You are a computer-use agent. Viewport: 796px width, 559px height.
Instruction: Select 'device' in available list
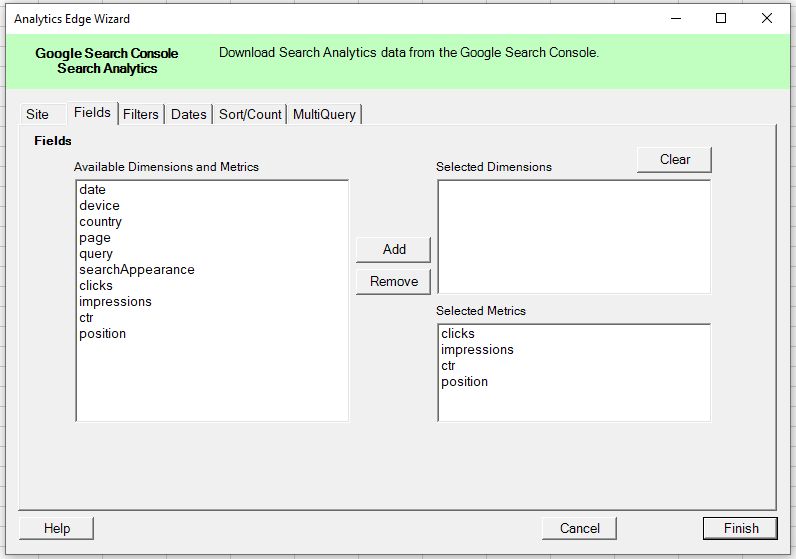tap(212, 206)
